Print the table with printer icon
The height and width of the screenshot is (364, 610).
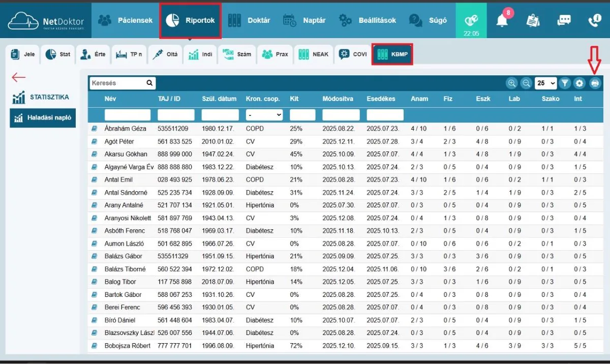[595, 83]
